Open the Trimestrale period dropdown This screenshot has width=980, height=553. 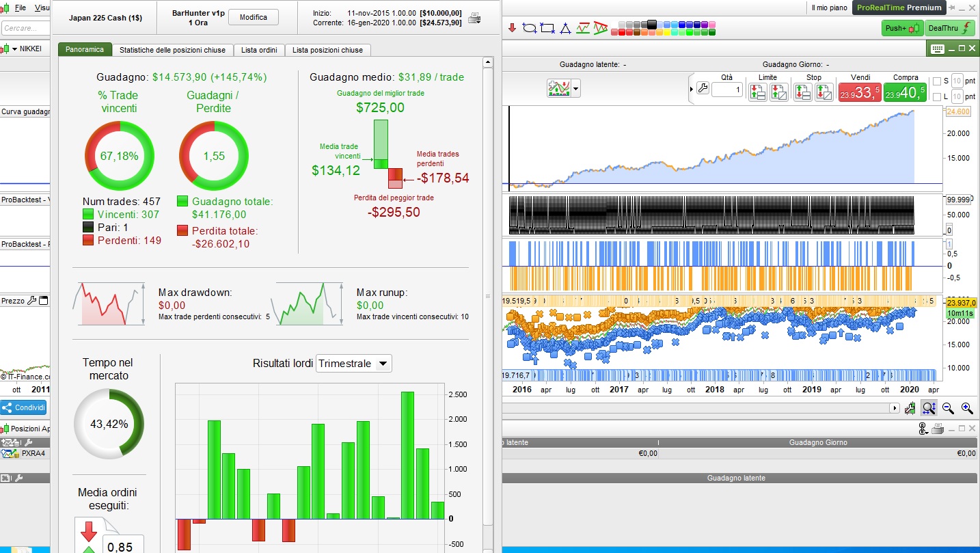354,364
